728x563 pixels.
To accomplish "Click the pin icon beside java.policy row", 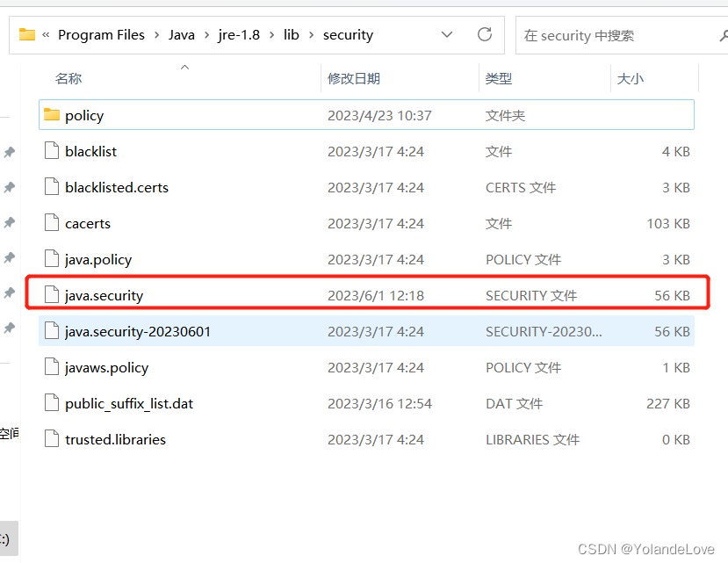I will 10,257.
